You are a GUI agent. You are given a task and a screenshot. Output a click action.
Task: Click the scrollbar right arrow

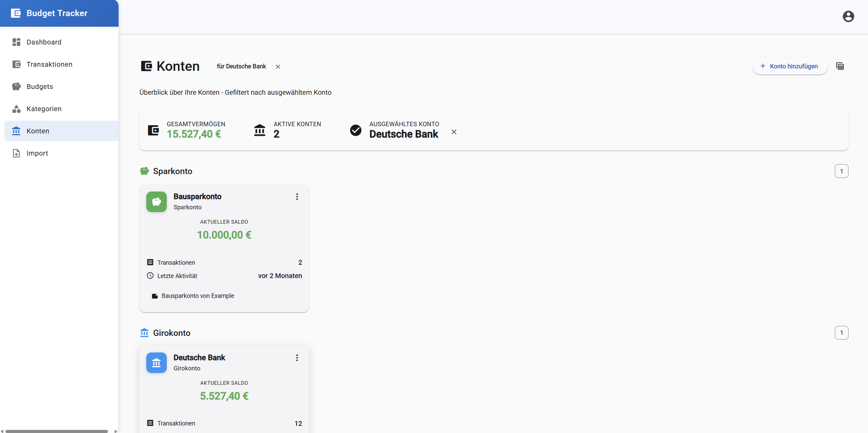tap(116, 431)
